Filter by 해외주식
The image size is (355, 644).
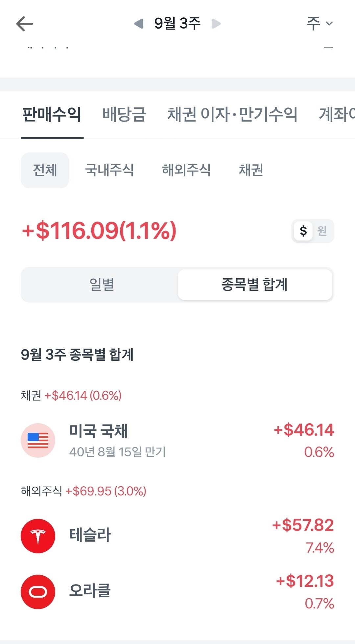pyautogui.click(x=186, y=170)
